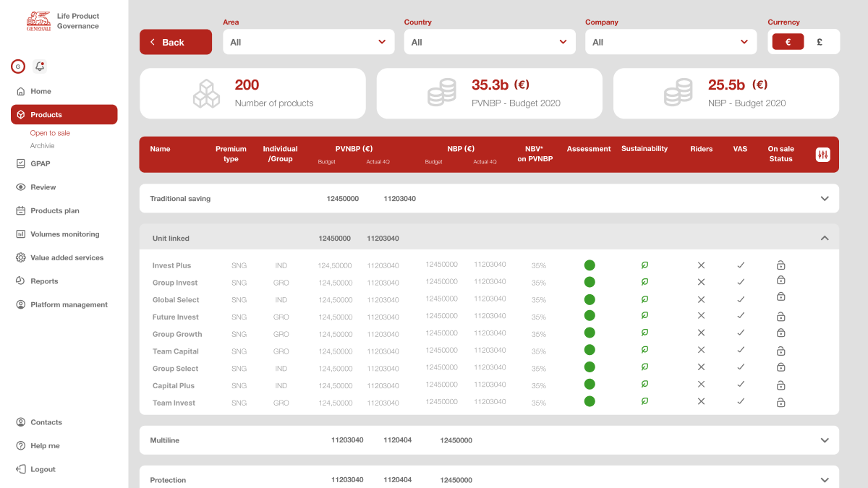This screenshot has height=488, width=868.
Task: Click green assessment dot for Team Invest
Action: tap(590, 401)
